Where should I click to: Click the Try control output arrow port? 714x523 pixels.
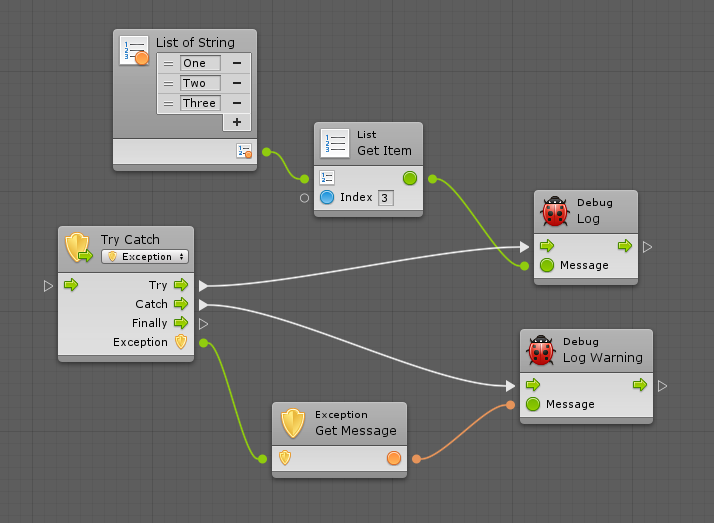tap(181, 285)
